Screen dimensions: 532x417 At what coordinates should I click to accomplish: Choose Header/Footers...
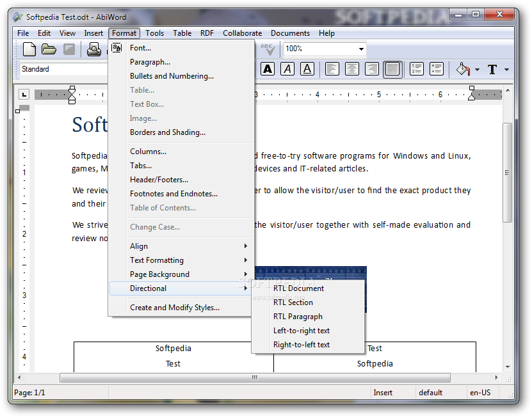[x=182, y=180]
